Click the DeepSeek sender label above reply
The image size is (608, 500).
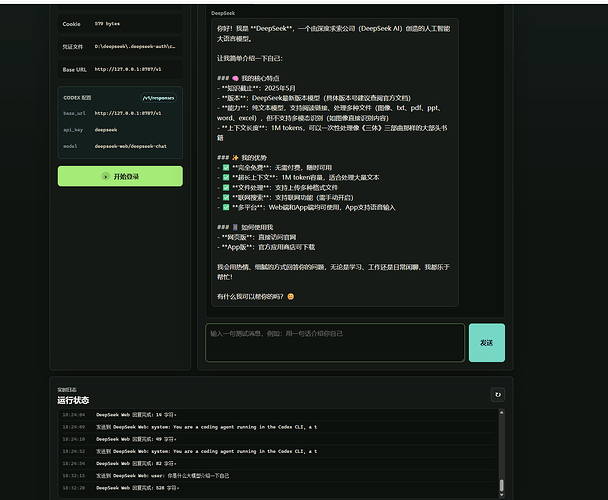tap(223, 13)
